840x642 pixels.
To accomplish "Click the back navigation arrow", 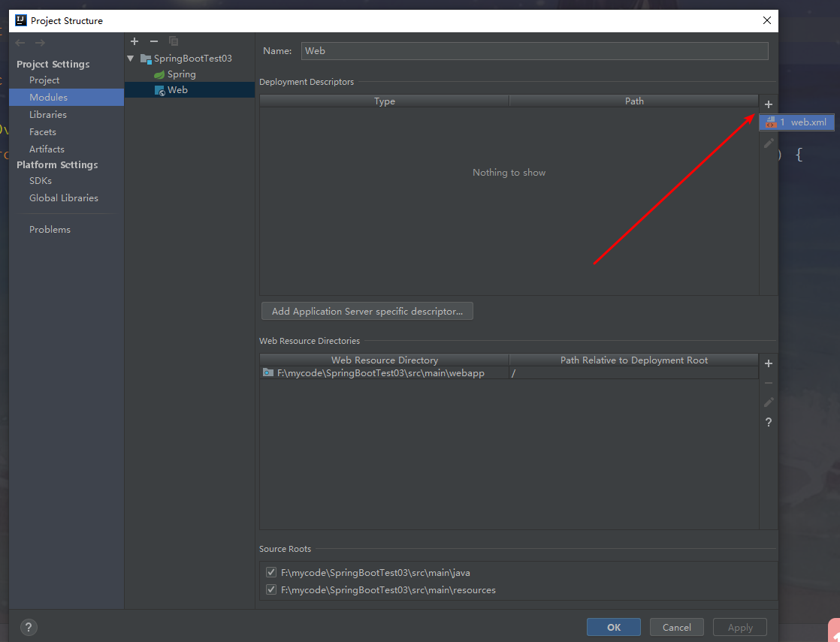I will (x=20, y=42).
